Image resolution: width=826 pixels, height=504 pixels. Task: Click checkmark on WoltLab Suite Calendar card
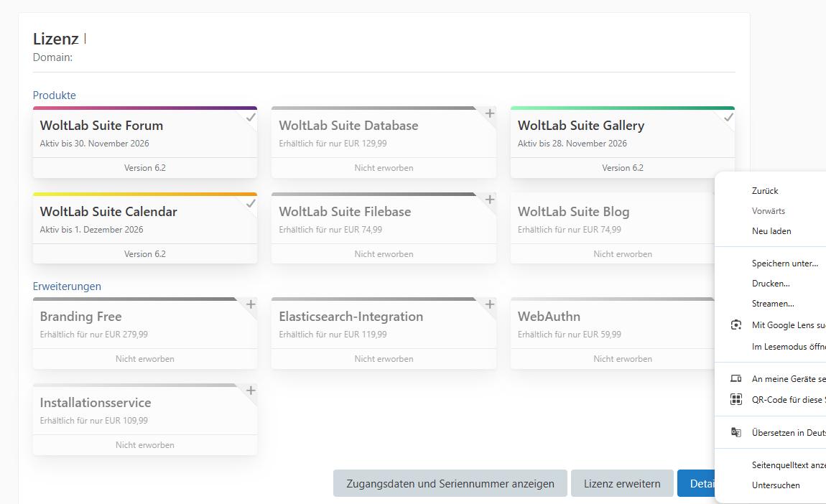point(251,203)
